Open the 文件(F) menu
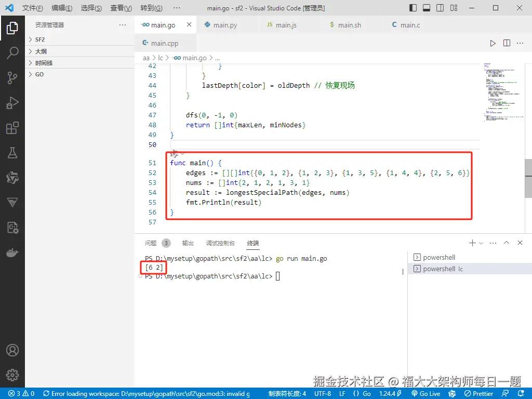 (x=33, y=8)
